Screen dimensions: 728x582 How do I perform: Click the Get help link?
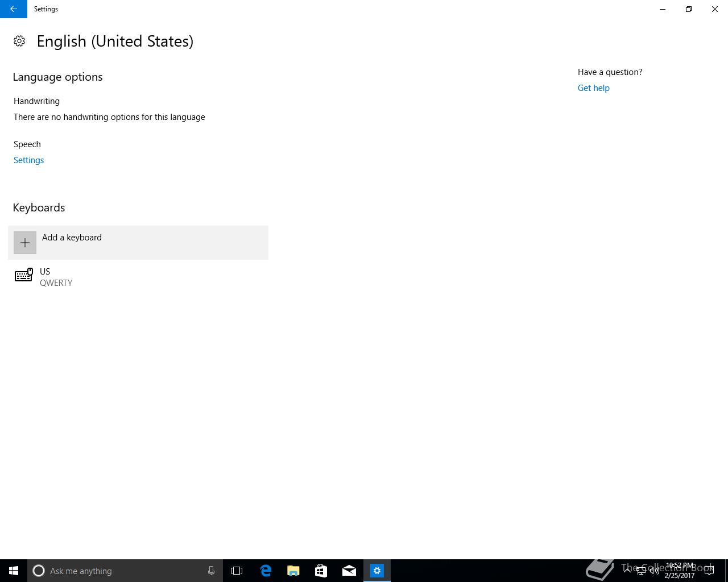(x=593, y=88)
